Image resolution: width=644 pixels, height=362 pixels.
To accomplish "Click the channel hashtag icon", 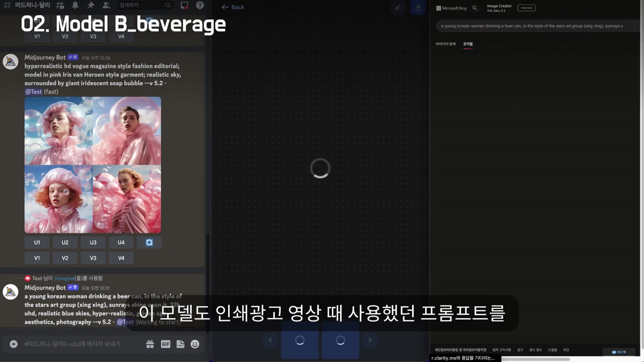I will [x=7, y=5].
